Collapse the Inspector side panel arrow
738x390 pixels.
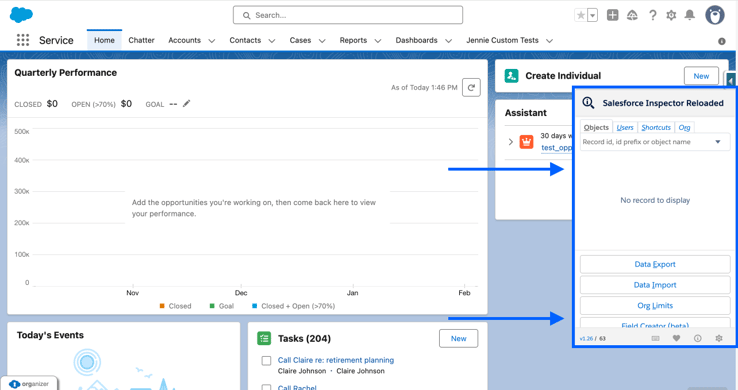[x=730, y=81]
